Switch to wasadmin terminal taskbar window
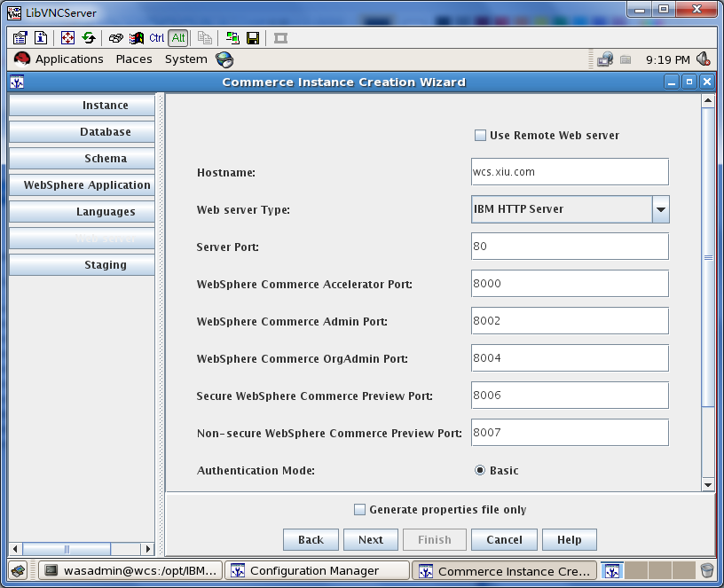724x588 pixels. coord(130,571)
